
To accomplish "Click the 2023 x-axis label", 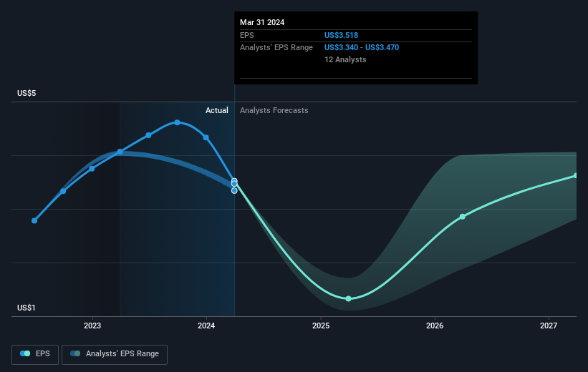I will click(92, 325).
